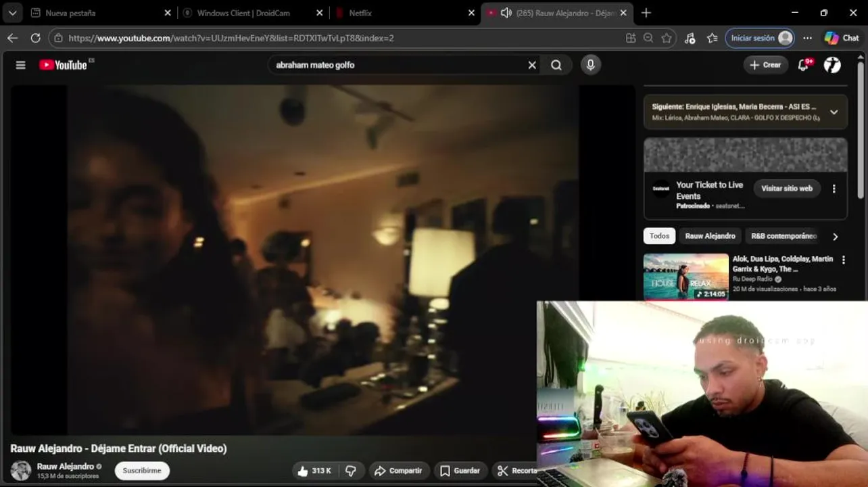Close the DroidCam tab
Image resolution: width=868 pixels, height=487 pixels.
coord(320,13)
